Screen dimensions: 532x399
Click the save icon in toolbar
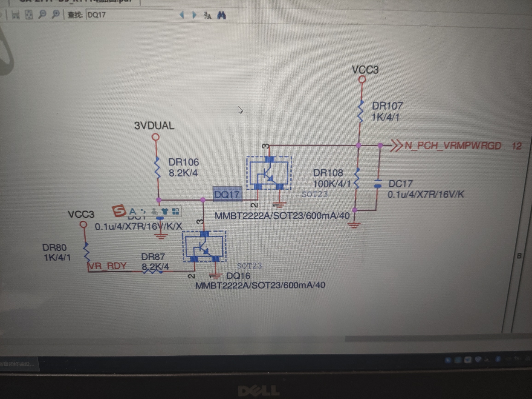[16, 15]
